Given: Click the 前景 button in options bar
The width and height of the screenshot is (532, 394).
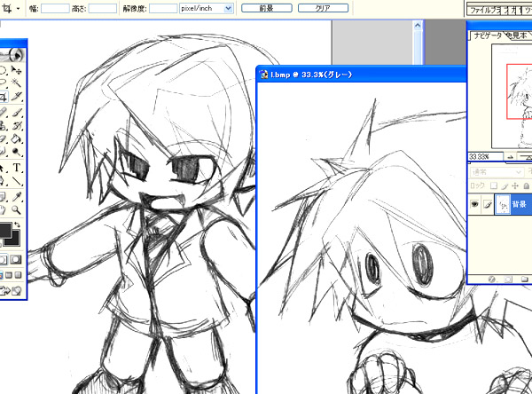Looking at the screenshot, I should tap(267, 8).
